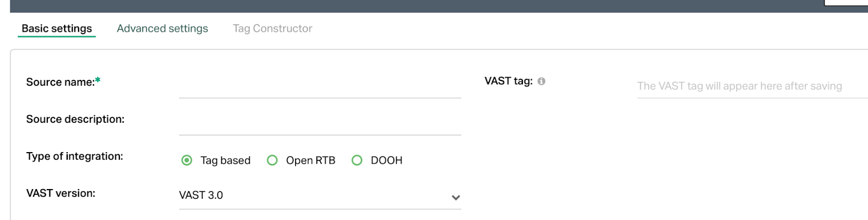Select the Tag based radio button

187,160
